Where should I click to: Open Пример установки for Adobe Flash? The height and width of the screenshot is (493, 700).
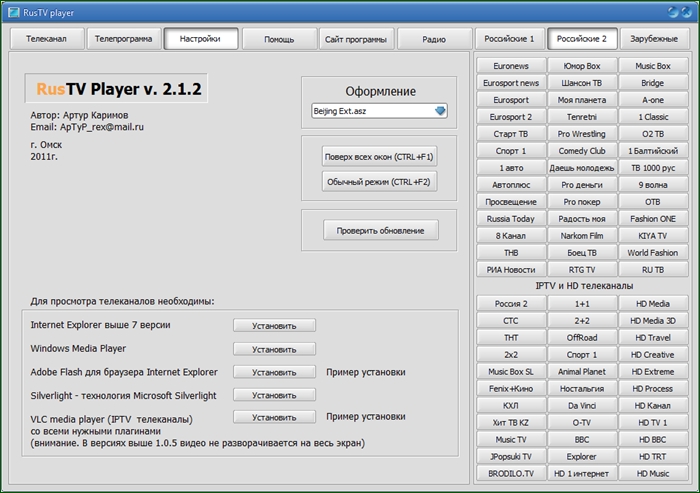[x=366, y=372]
